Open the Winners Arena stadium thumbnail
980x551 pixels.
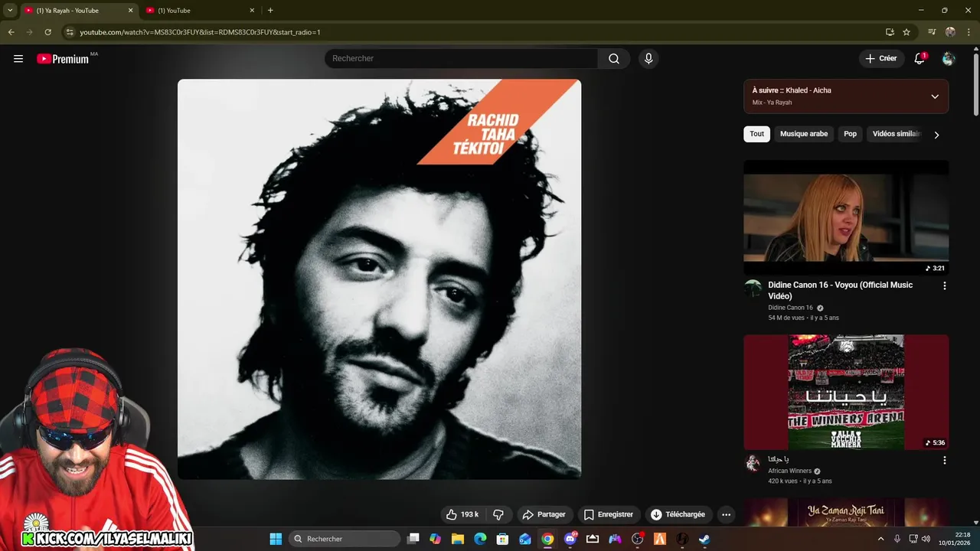[x=846, y=392]
